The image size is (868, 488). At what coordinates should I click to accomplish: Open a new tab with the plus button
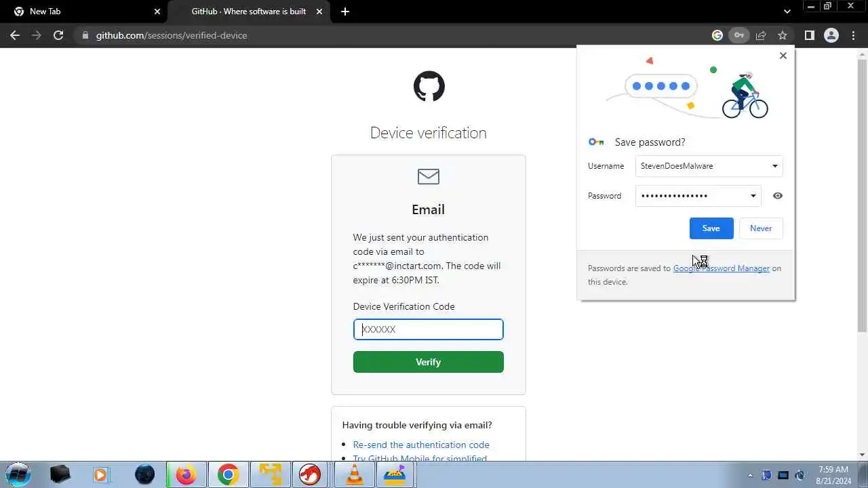(345, 12)
